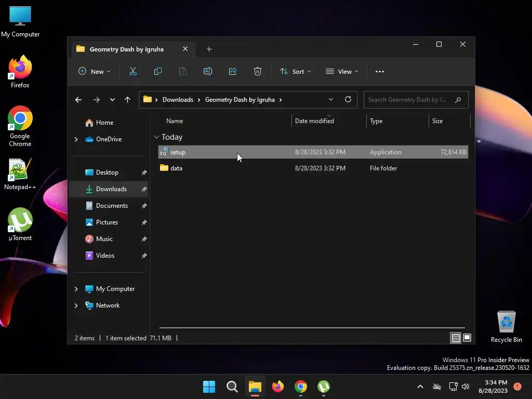The image size is (532, 399).
Task: Select the setup application file
Action: pyautogui.click(x=313, y=152)
